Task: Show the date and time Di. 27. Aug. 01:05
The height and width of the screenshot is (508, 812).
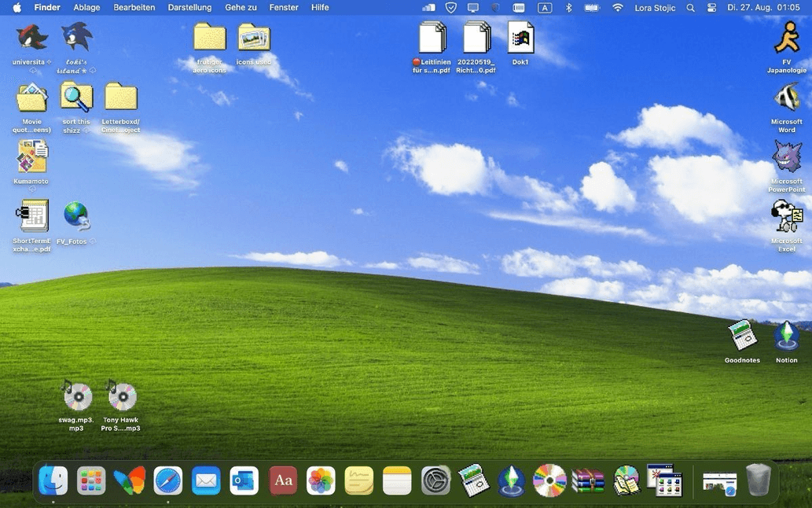Action: (x=763, y=8)
